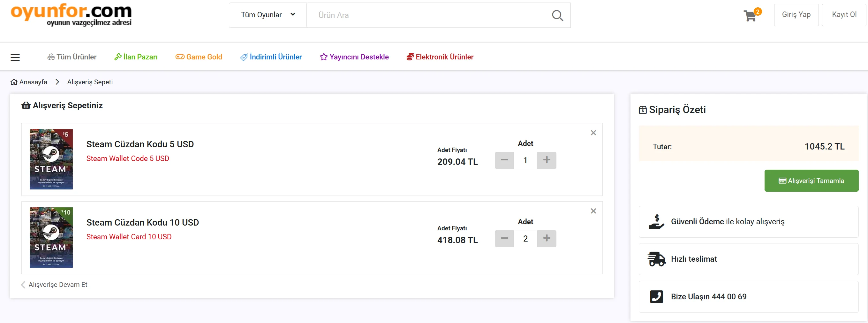Decrease quantity of Steam 10 USD code
This screenshot has width=868, height=323.
(504, 238)
